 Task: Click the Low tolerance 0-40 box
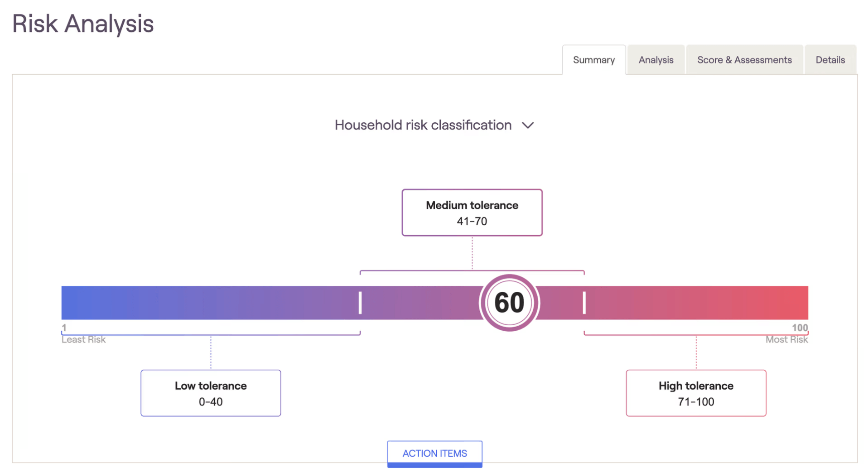coord(211,393)
